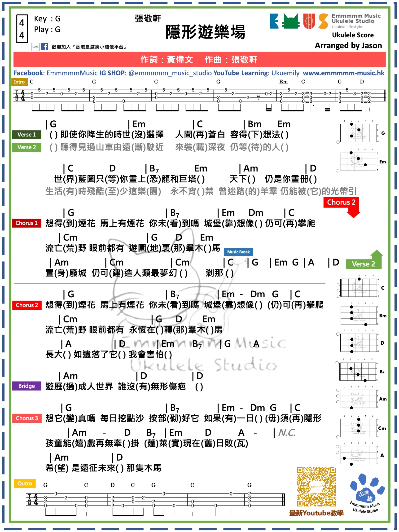Click the www.emmmmm-music.hk link
The width and height of the screenshot is (399, 532).
(343, 73)
